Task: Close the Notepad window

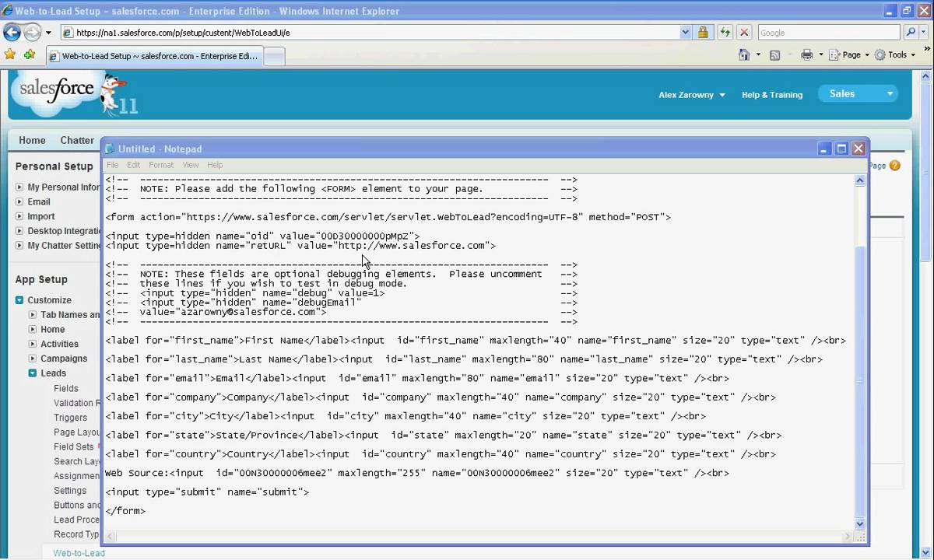Action: [859, 149]
